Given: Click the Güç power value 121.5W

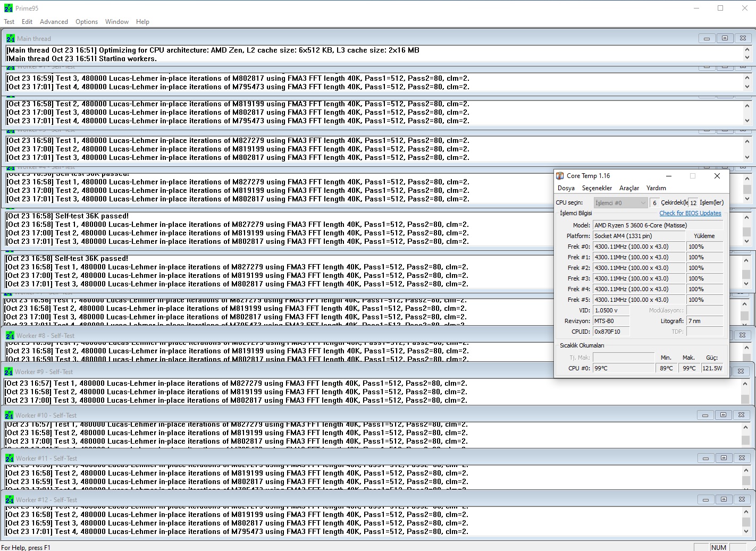Looking at the screenshot, I should (x=712, y=368).
